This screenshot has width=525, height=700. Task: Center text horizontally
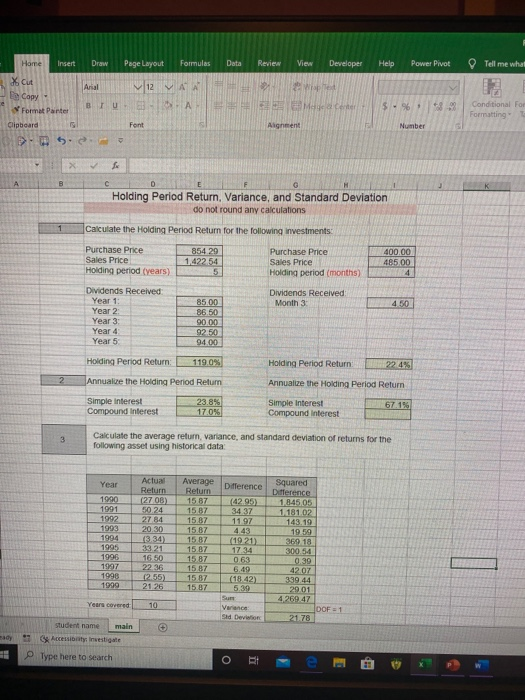(233, 106)
